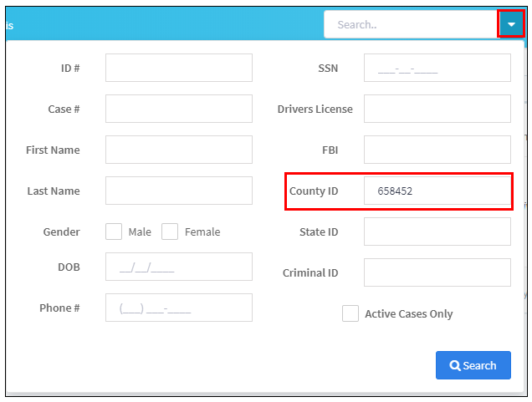
Task: Focus the ID # input field
Action: [179, 68]
